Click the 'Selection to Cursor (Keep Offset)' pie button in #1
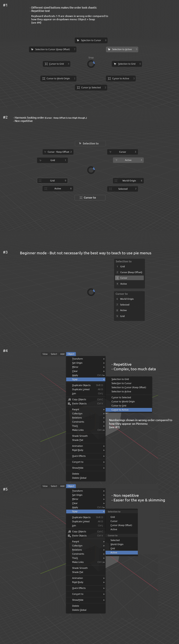The height and width of the screenshot is (644, 179). click(53, 50)
